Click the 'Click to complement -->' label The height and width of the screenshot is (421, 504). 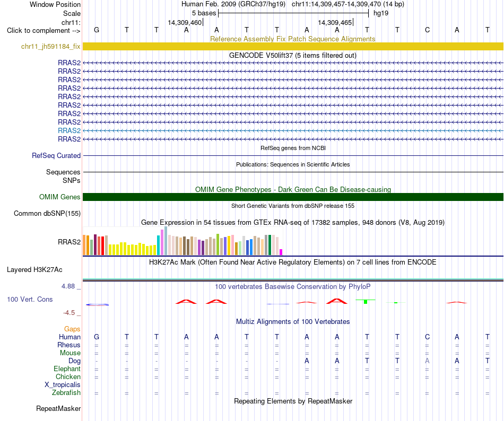pos(44,31)
